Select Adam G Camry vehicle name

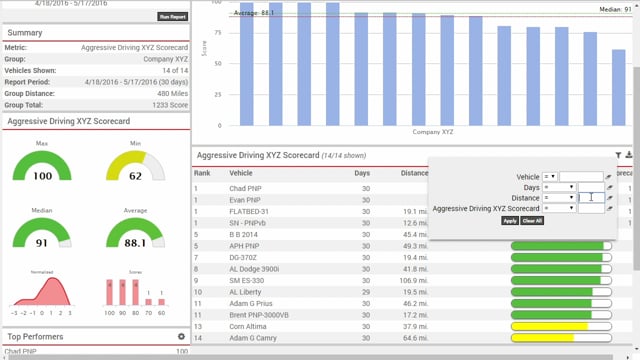click(253, 338)
